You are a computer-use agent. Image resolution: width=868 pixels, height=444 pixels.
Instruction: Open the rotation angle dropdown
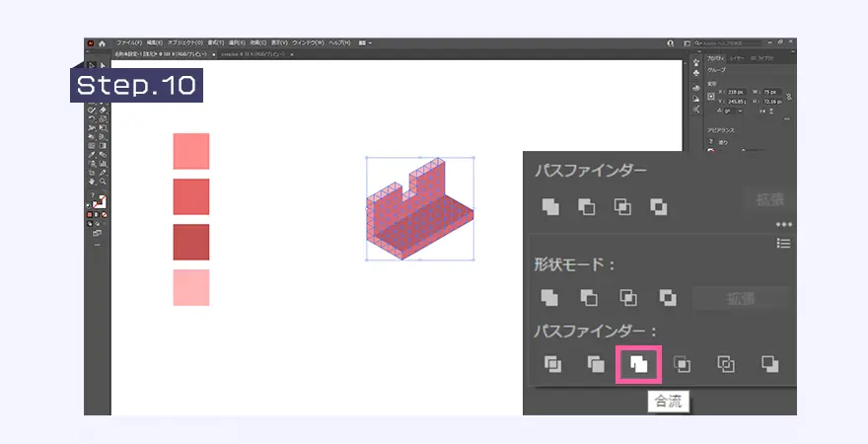coord(740,111)
